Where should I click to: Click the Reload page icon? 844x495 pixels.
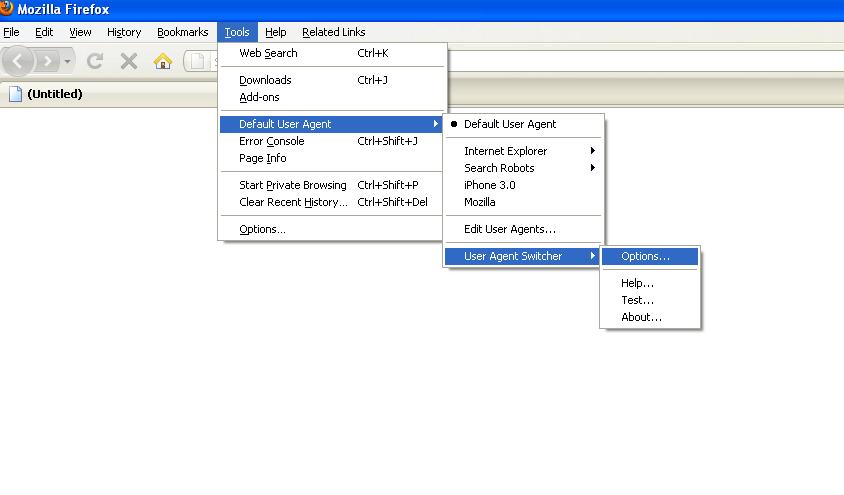pos(95,61)
